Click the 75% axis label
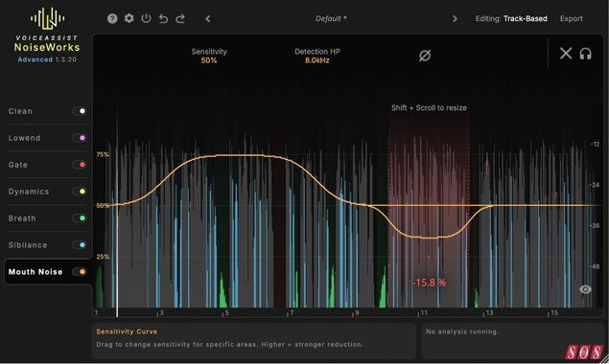 [103, 154]
